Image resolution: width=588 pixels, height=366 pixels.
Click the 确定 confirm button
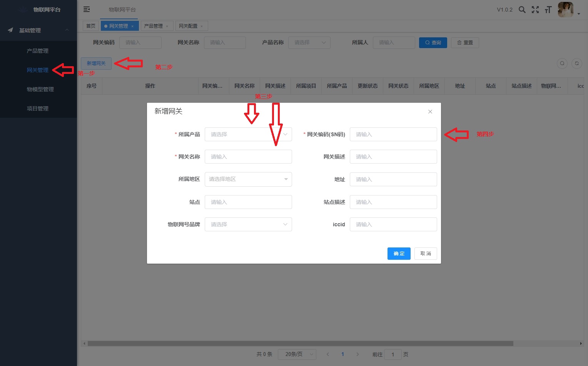[x=399, y=254]
